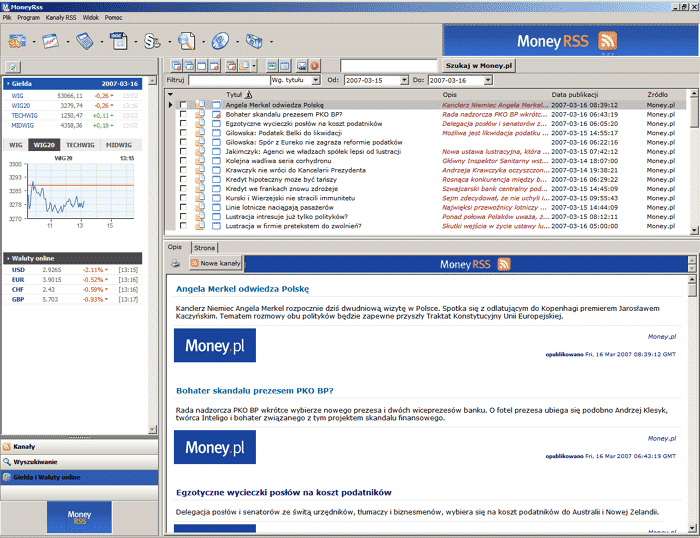Click window icon in Bohater skandalu row
This screenshot has width=700, height=538.
[x=217, y=114]
